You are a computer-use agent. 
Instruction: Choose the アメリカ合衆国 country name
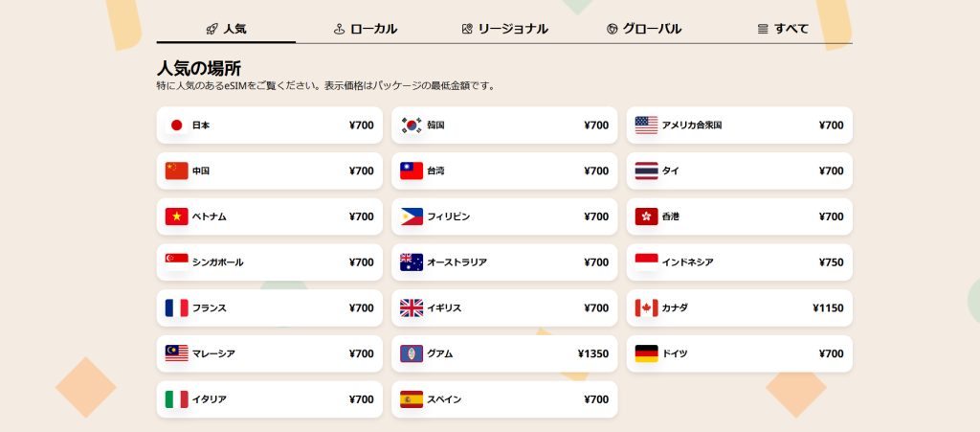click(x=692, y=125)
